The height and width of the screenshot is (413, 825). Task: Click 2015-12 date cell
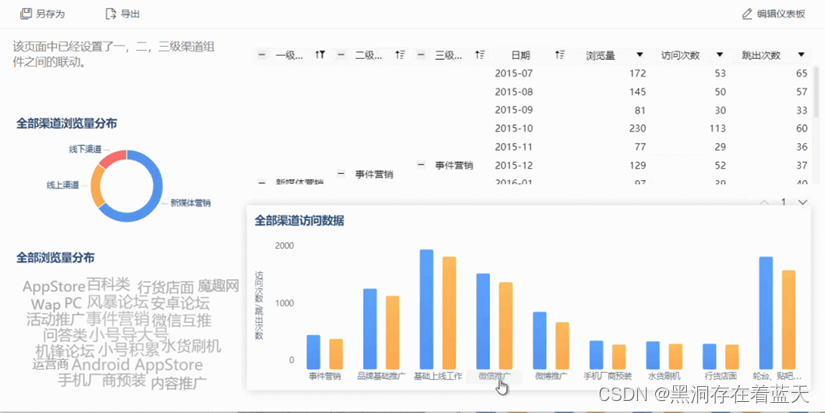click(x=514, y=165)
